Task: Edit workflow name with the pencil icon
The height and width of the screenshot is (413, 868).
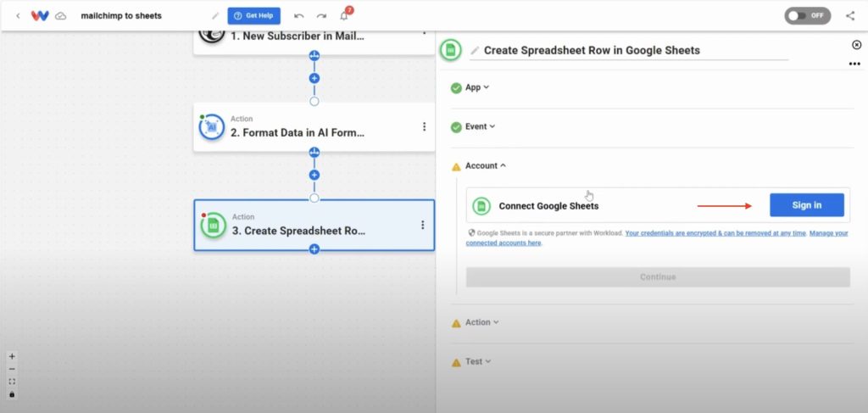Action: [x=215, y=16]
